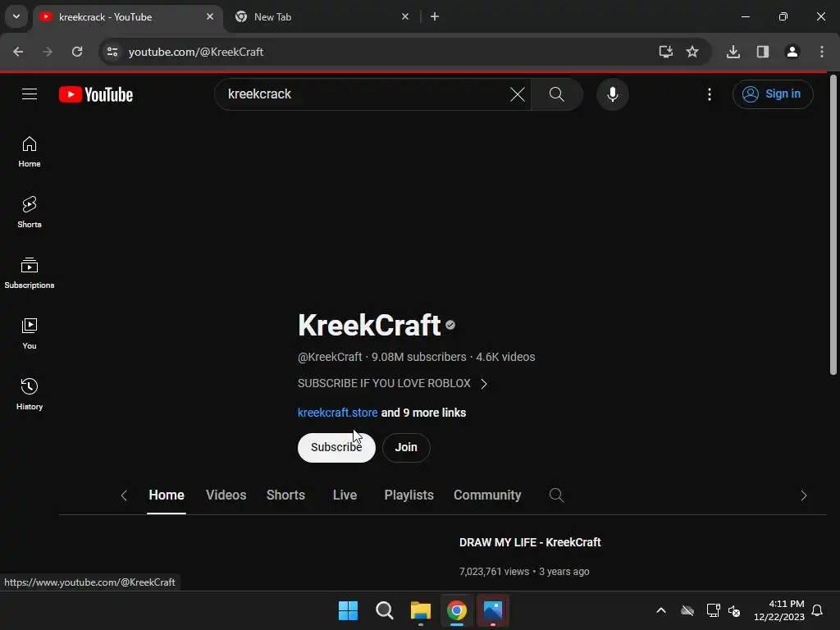Image resolution: width=840 pixels, height=630 pixels.
Task: Open the Windows Start menu
Action: tap(348, 610)
